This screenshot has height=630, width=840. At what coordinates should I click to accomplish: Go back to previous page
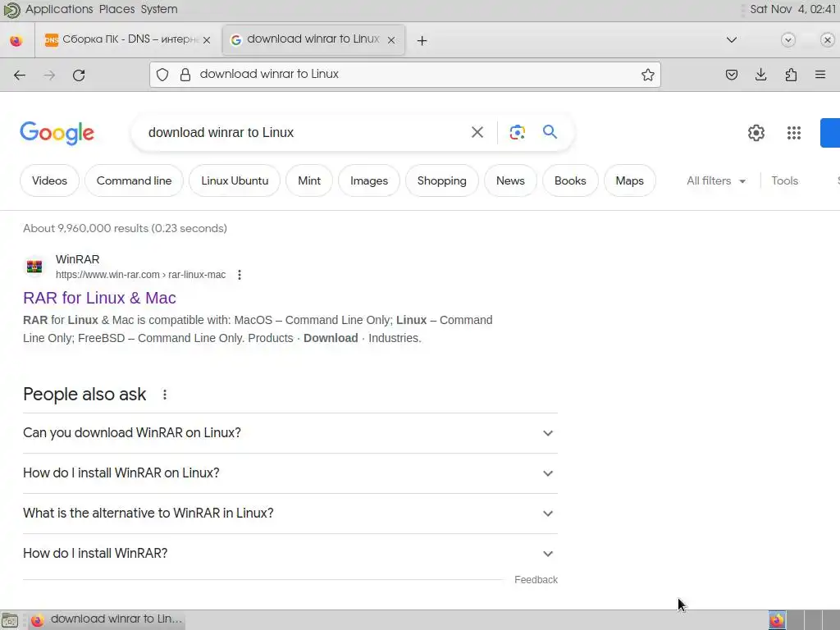click(x=20, y=75)
